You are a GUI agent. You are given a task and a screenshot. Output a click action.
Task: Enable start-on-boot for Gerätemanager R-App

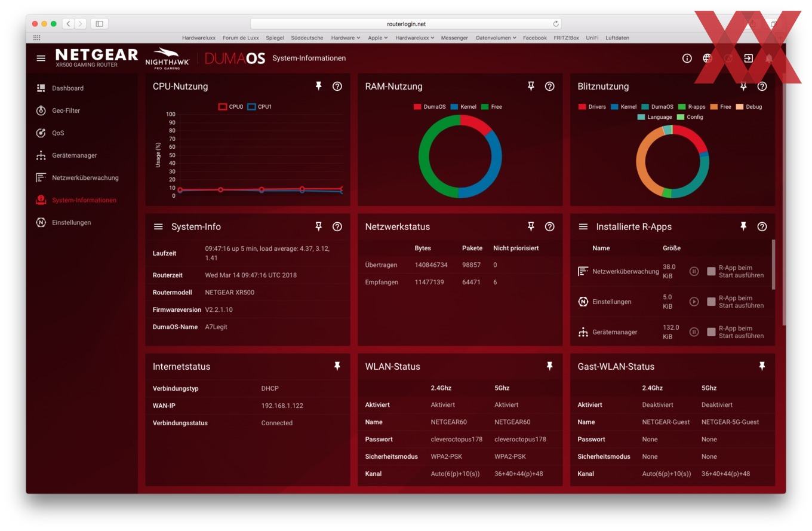point(711,332)
